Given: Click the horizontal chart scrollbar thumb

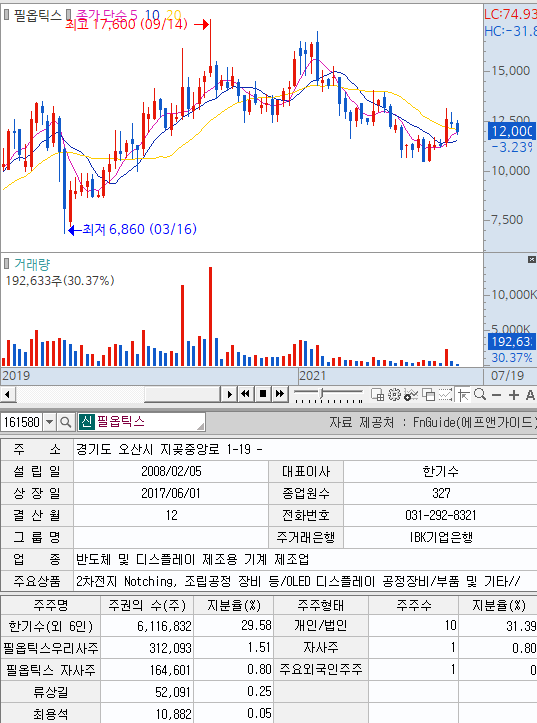Looking at the screenshot, I should 182,395.
